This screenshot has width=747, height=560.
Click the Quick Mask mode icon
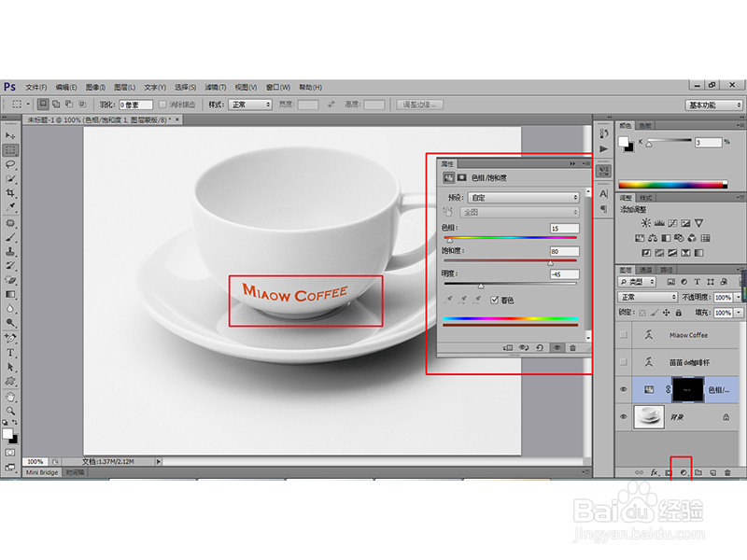(10, 453)
